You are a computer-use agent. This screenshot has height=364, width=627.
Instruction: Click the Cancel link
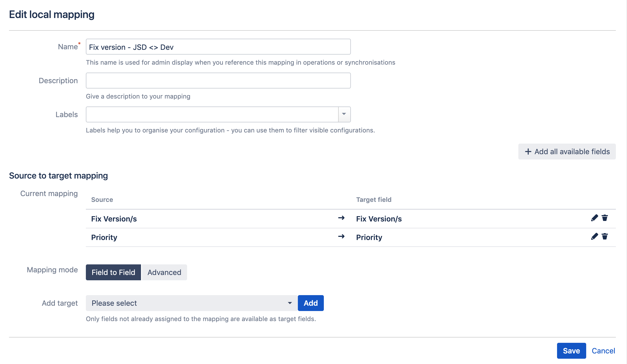pyautogui.click(x=603, y=350)
